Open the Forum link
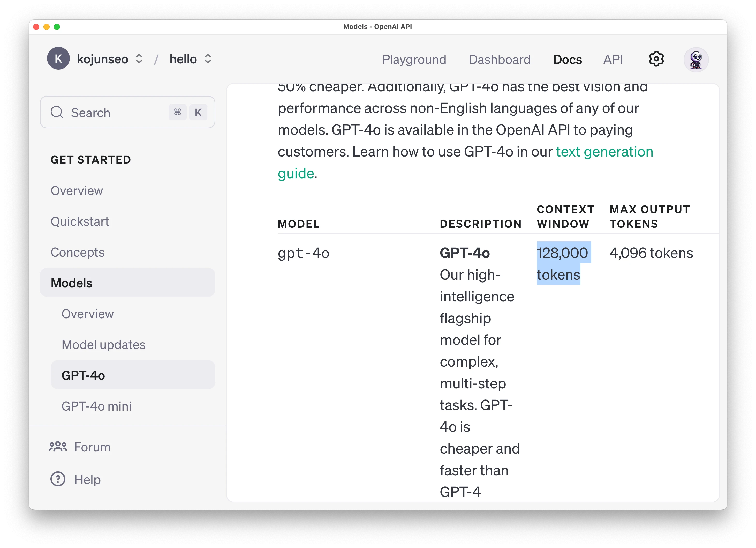Viewport: 756px width, 548px height. coord(92,447)
